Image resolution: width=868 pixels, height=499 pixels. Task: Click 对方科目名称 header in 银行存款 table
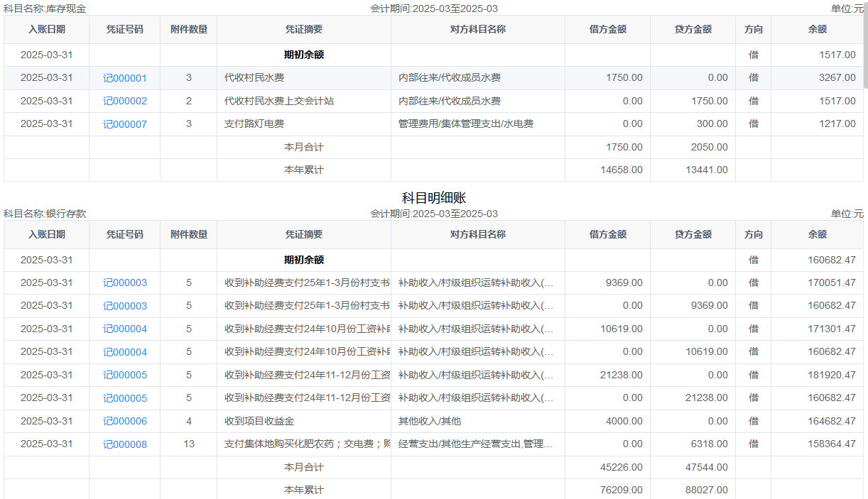click(477, 234)
